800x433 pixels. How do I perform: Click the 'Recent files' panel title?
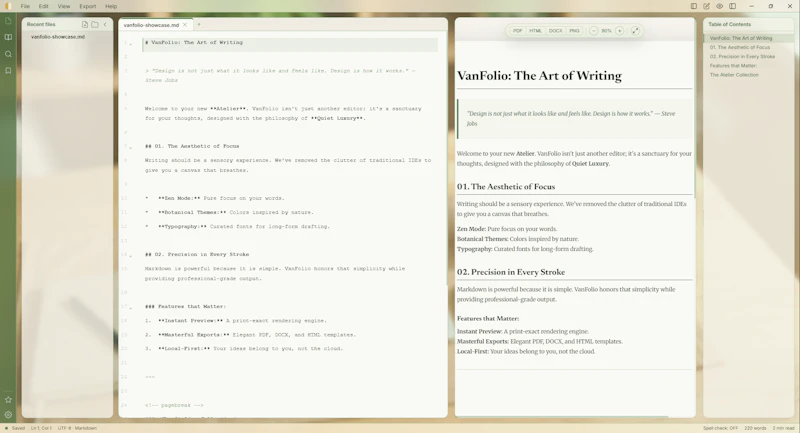point(41,24)
